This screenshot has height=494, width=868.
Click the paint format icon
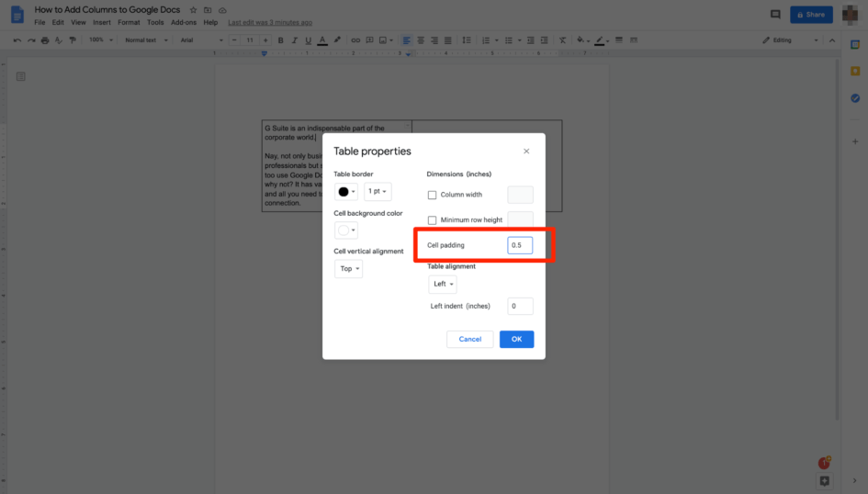tap(73, 40)
